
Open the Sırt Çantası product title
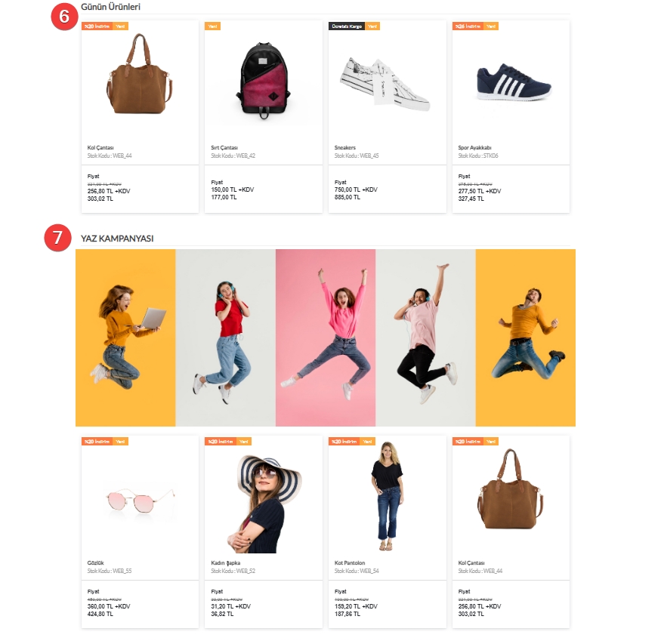pyautogui.click(x=224, y=148)
